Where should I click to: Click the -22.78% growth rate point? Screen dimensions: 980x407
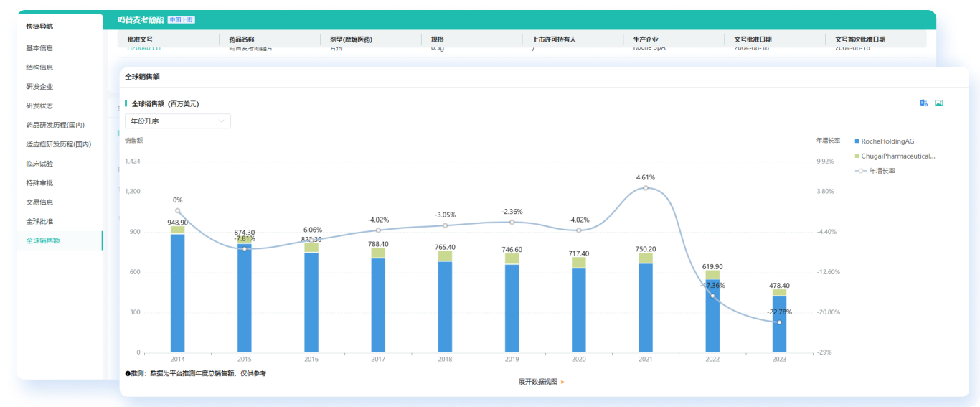tap(779, 322)
